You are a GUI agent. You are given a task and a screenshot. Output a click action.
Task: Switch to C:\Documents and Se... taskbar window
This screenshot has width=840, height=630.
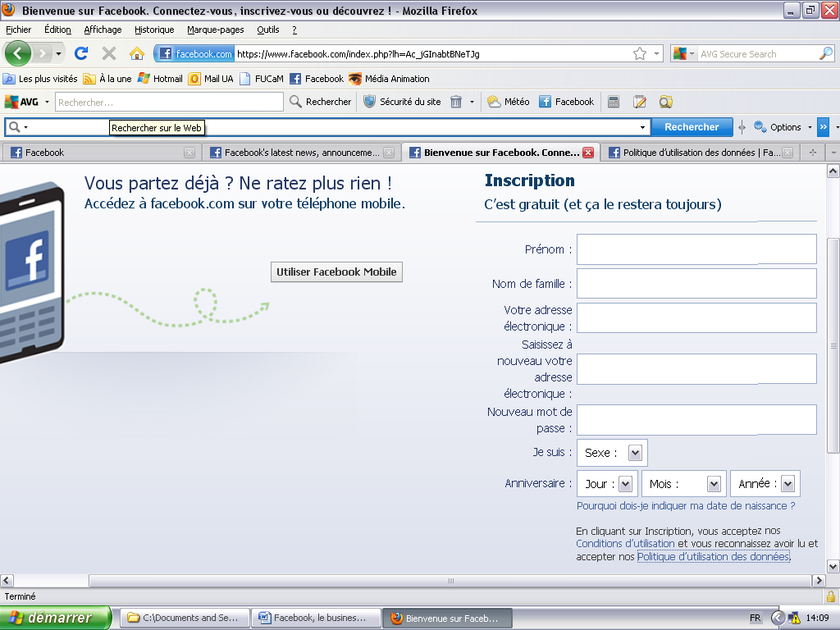185,618
